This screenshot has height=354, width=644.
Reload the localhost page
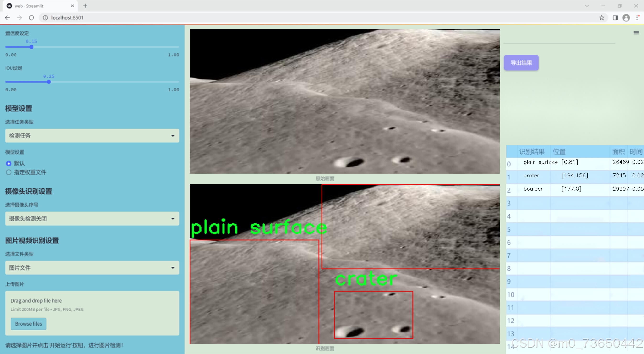32,18
